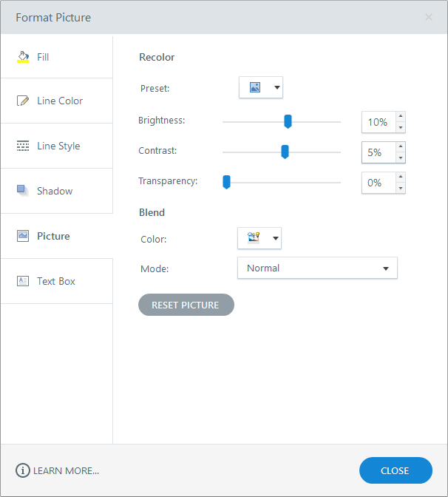Click the Shadow icon in sidebar
This screenshot has height=497, width=448.
pyautogui.click(x=23, y=190)
